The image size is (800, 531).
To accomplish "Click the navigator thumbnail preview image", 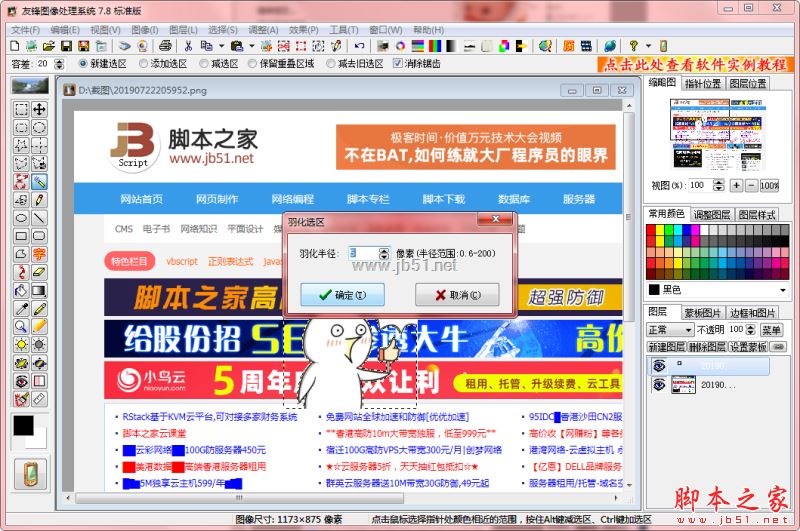I will [x=718, y=134].
